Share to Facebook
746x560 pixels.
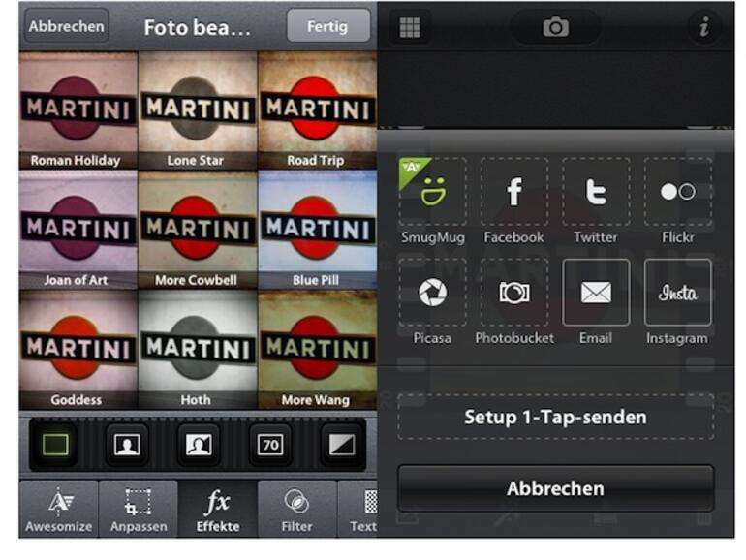(514, 202)
